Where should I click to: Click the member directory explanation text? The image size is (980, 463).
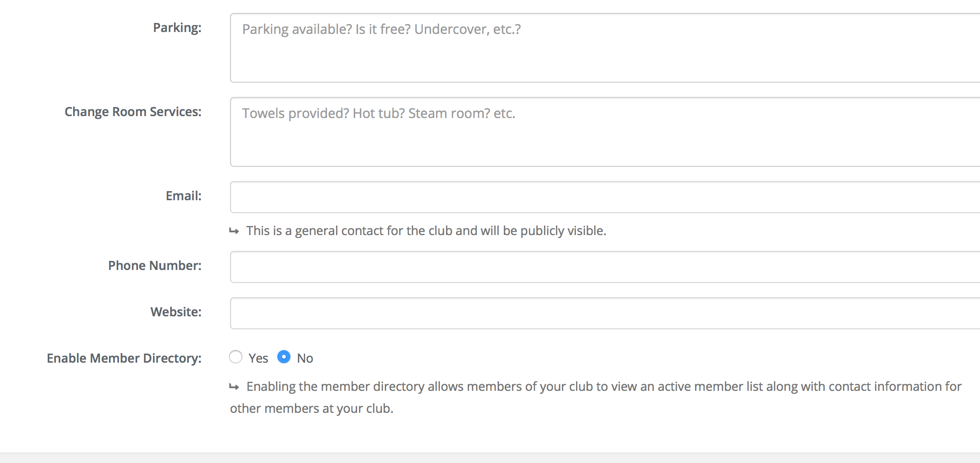point(596,398)
